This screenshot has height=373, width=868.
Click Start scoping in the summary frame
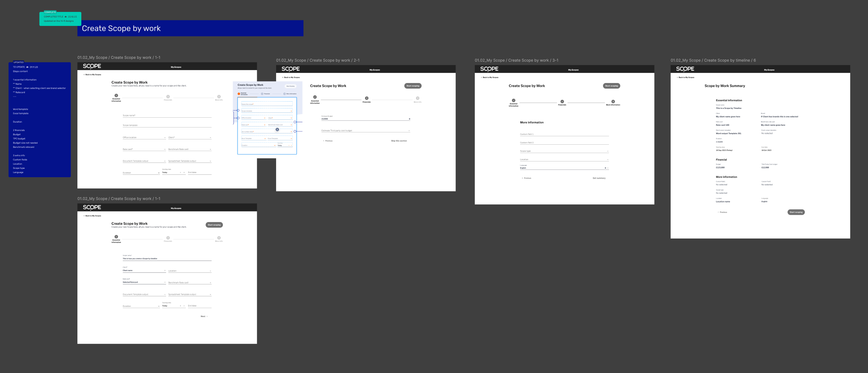[796, 212]
